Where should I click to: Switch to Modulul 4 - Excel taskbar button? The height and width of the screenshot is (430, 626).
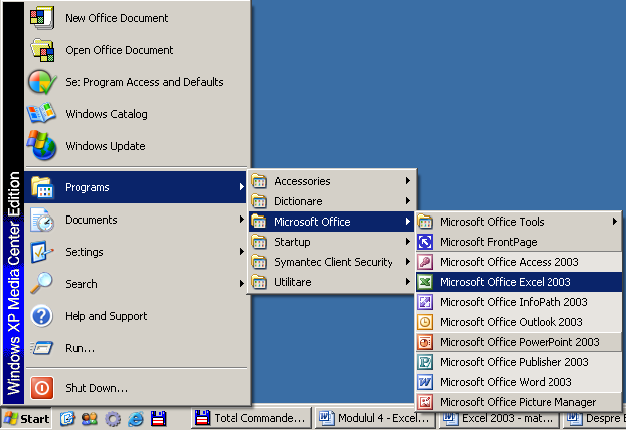pyautogui.click(x=374, y=418)
